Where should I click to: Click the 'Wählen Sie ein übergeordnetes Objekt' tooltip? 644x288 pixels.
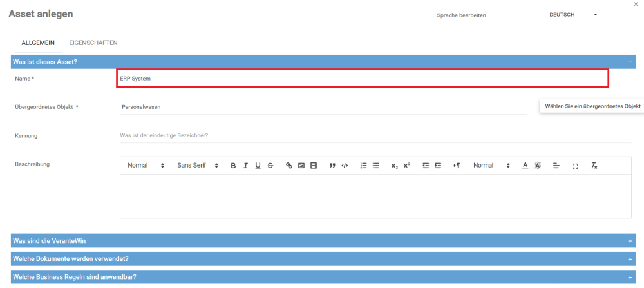tap(592, 106)
